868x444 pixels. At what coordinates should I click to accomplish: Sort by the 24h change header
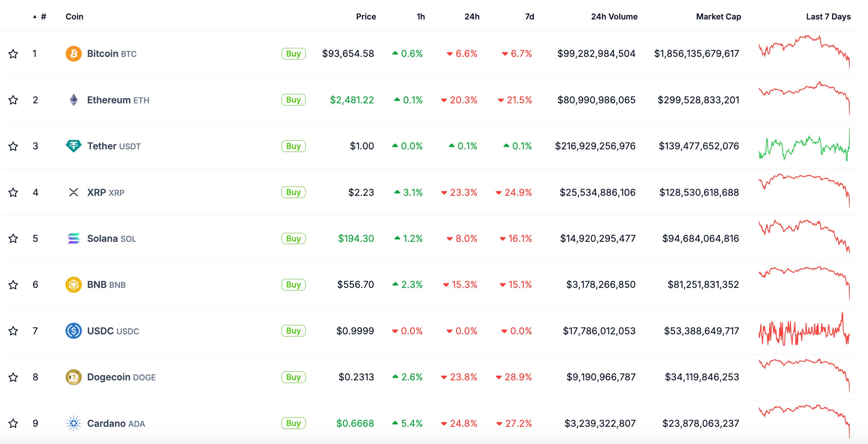472,16
